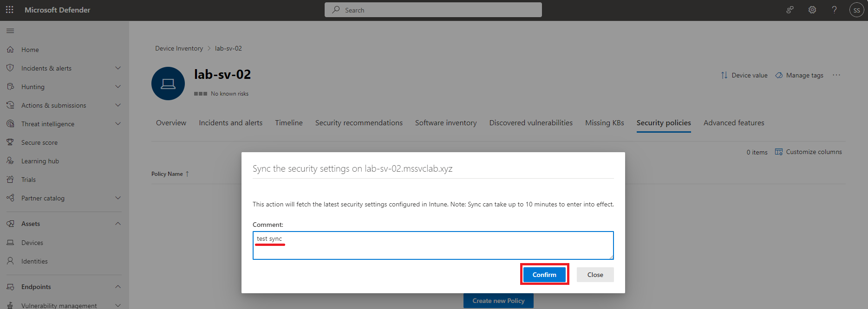Collapse the Endpoints section chevron
This screenshot has width=868, height=309.
click(x=118, y=287)
